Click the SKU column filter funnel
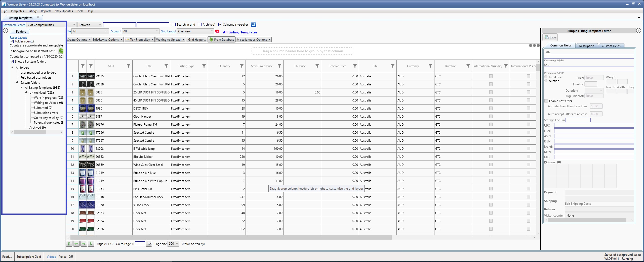Viewport: 644px width, 262px height. [129, 66]
